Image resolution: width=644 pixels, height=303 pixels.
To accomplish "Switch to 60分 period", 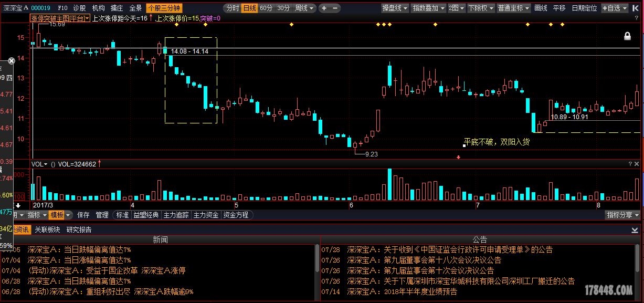I will (266, 8).
